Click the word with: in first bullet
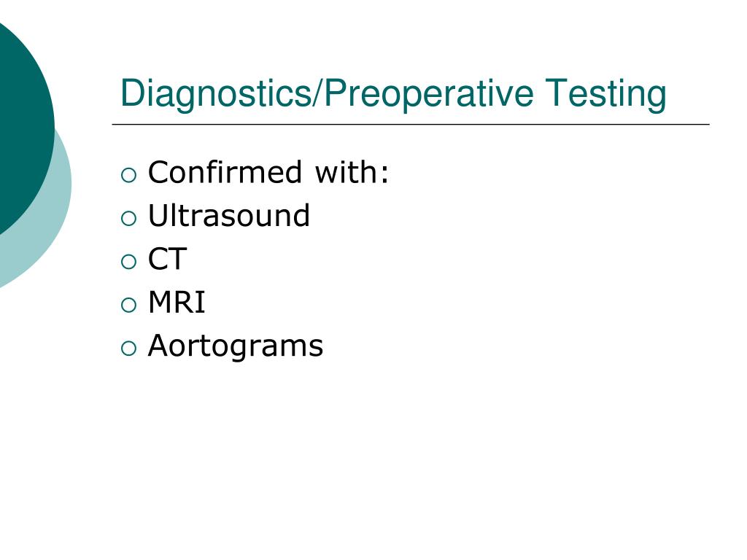 [x=352, y=172]
